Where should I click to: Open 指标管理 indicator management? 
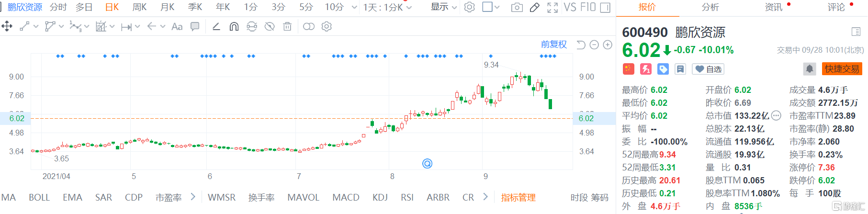point(519,197)
